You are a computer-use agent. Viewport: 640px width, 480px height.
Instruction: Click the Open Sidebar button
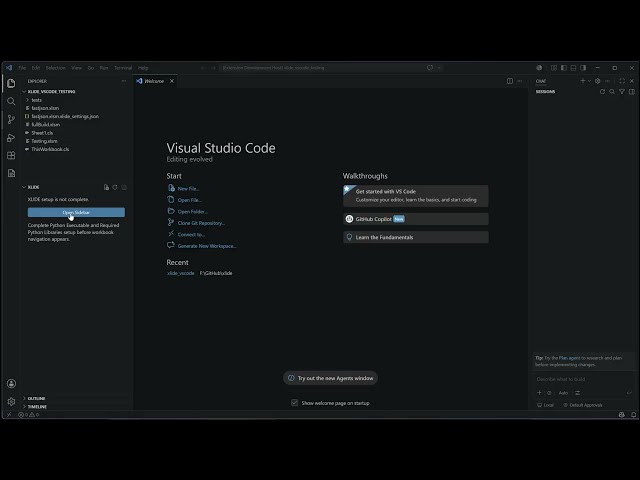76,212
